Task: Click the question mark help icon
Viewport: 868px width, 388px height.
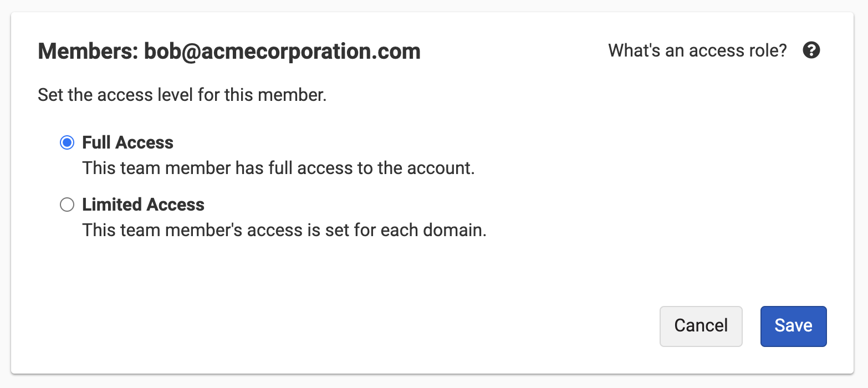Action: coord(811,50)
